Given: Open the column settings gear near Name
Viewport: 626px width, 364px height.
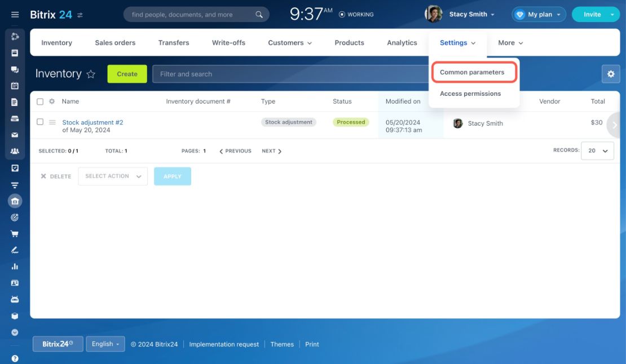Looking at the screenshot, I should point(52,101).
